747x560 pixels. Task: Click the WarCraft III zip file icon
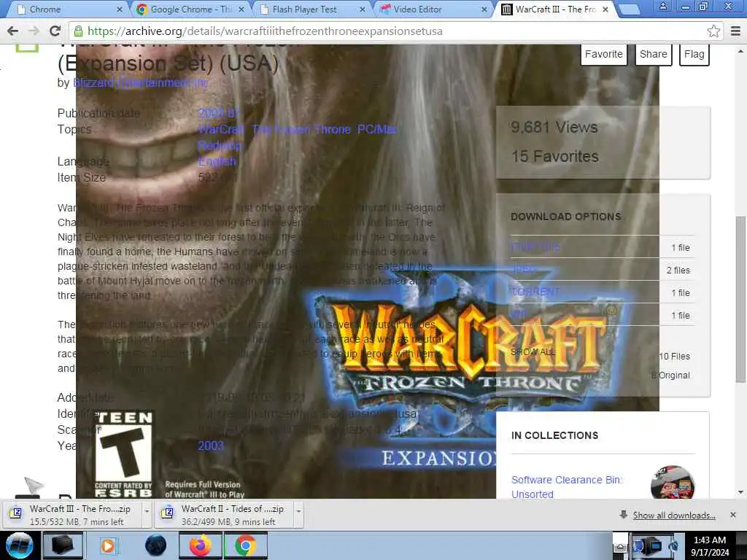tap(16, 513)
